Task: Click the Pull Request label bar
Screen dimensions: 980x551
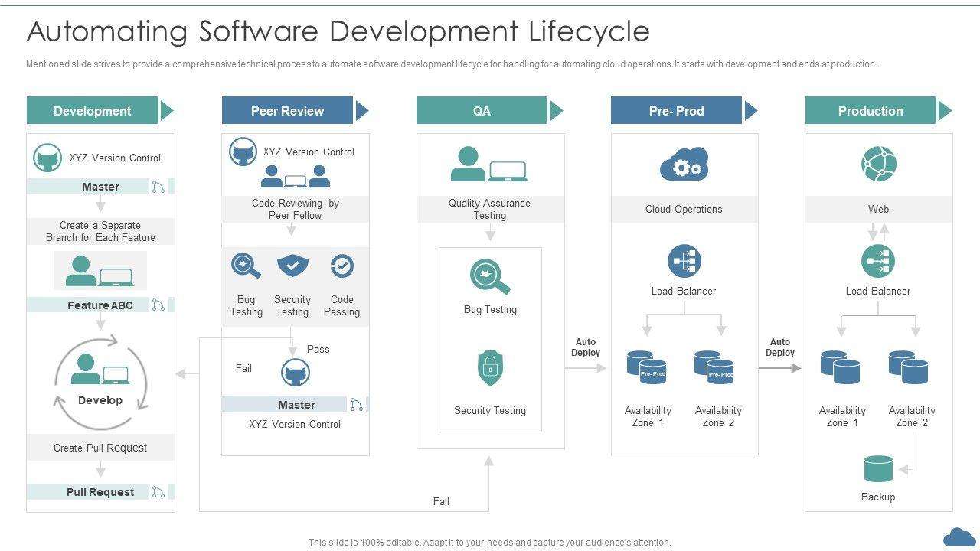Action: click(100, 492)
